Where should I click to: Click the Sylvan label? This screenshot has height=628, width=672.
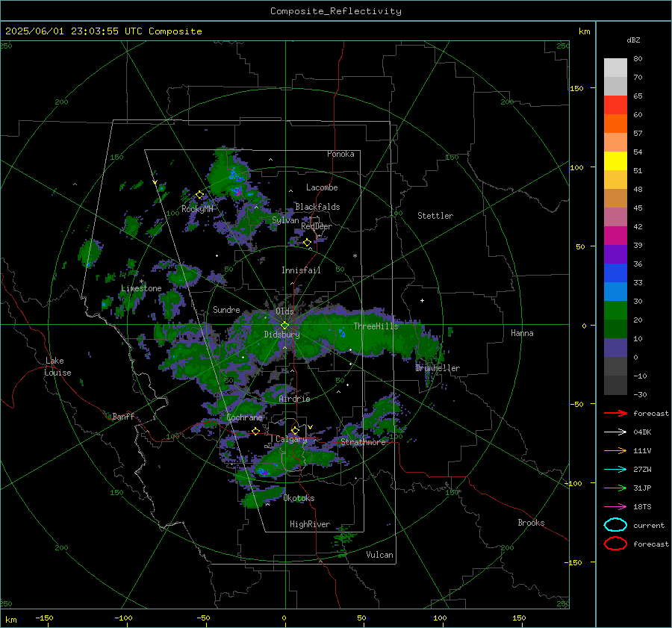[285, 220]
